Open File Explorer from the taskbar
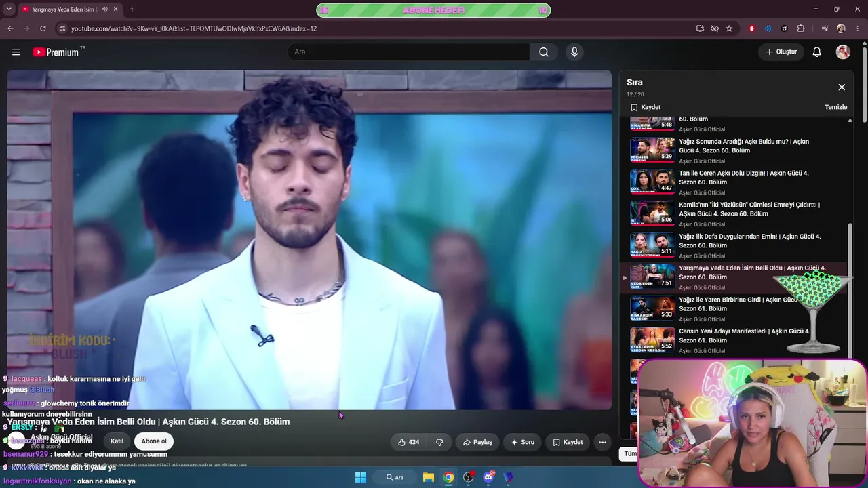The height and width of the screenshot is (488, 868). [429, 477]
